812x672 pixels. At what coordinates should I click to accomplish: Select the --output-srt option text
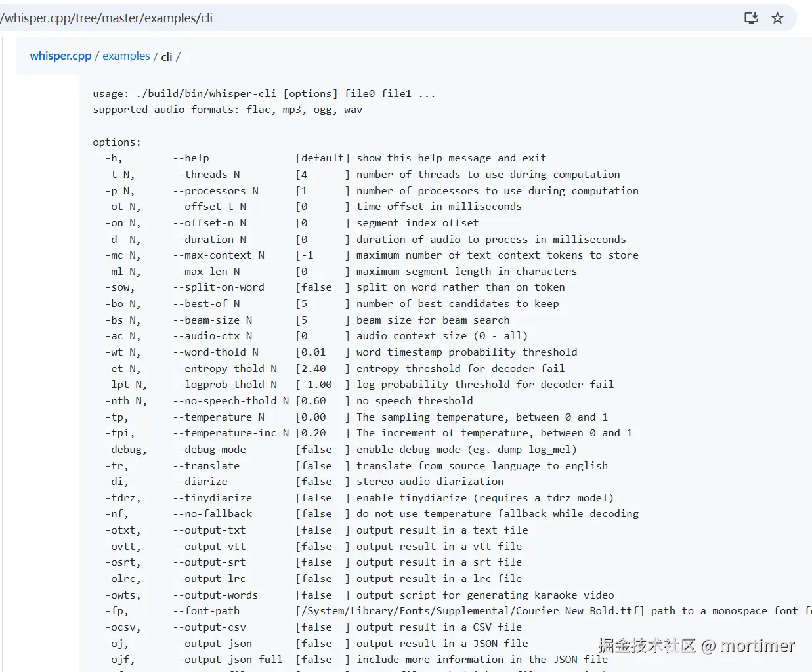point(209,562)
